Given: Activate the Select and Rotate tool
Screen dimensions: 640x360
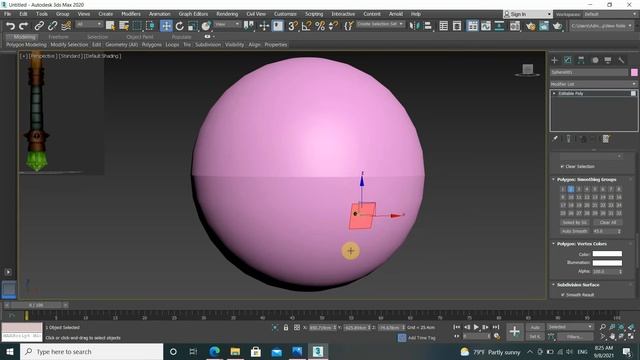Looking at the screenshot, I should (x=180, y=26).
